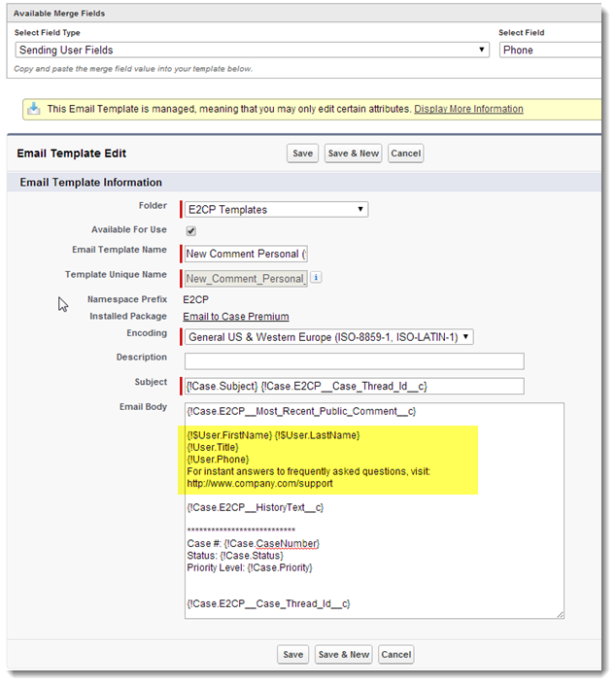Click into the Email Template Name field

click(246, 254)
